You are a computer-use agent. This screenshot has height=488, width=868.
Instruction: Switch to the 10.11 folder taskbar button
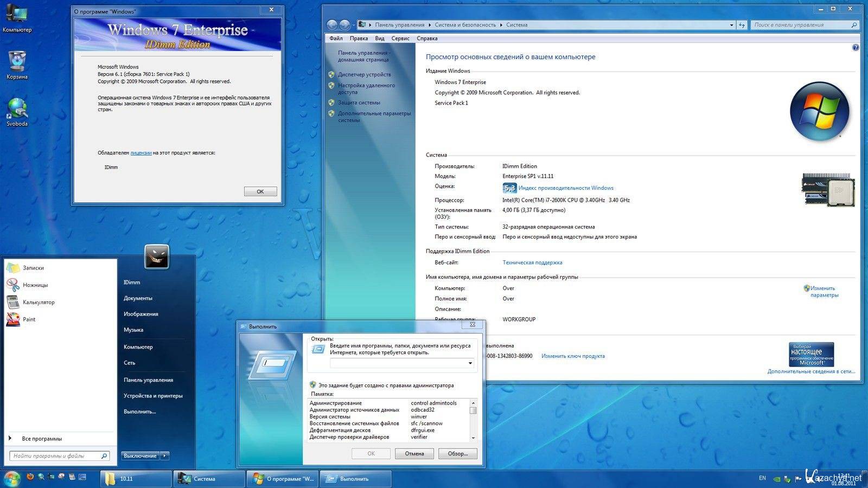click(136, 479)
